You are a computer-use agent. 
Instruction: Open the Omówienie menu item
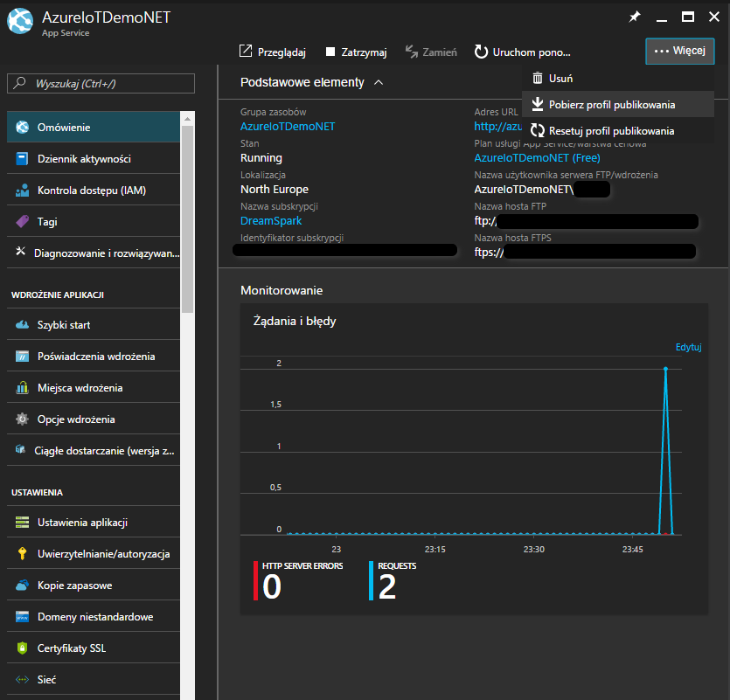click(94, 127)
